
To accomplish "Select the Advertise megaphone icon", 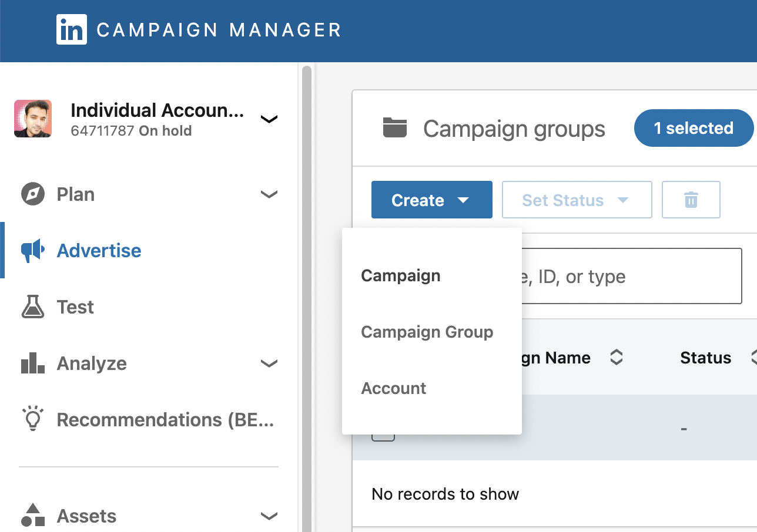I will (x=33, y=251).
